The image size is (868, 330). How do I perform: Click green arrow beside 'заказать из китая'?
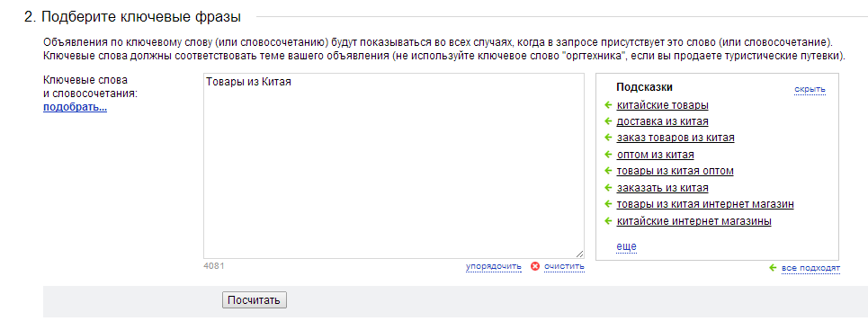point(607,188)
